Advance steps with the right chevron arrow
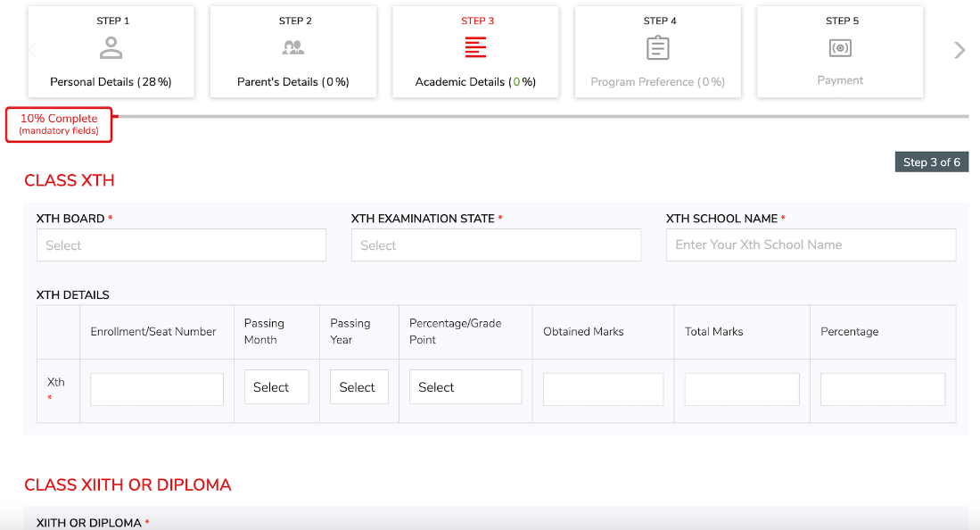This screenshot has width=980, height=530. pos(959,50)
